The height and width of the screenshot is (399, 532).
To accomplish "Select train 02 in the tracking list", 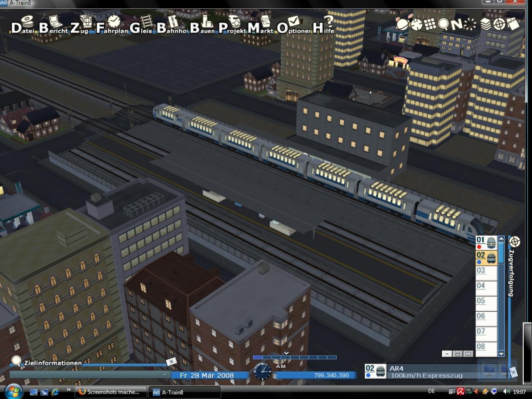I will tap(486, 258).
